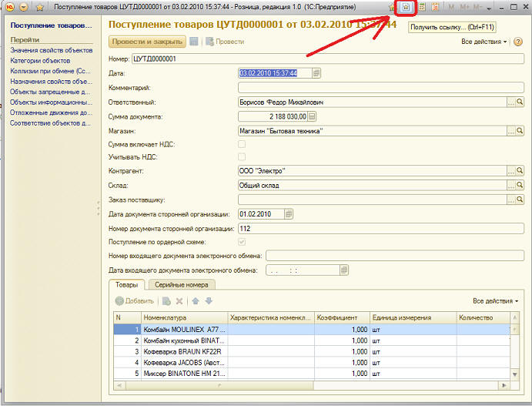Screen dimensions: 532x406
Task: Open the help question mark icon
Action: tap(517, 42)
